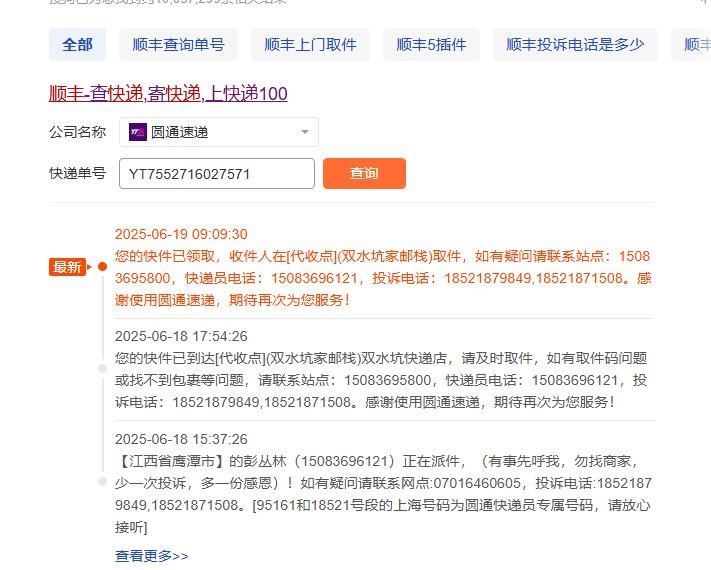The image size is (711, 570).
Task: Click the 您的快件已到达 arrival message
Action: [x=381, y=380]
